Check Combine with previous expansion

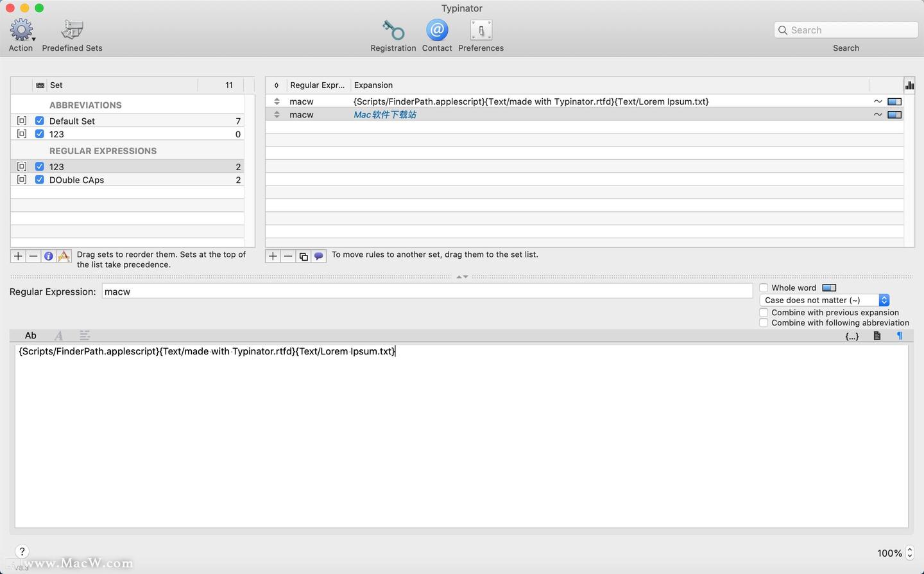pos(764,313)
